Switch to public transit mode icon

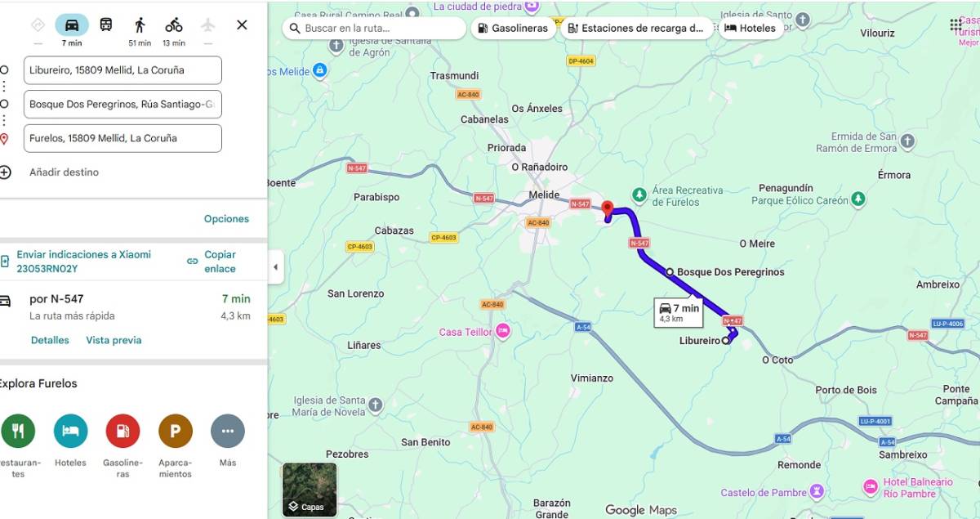coord(106,25)
